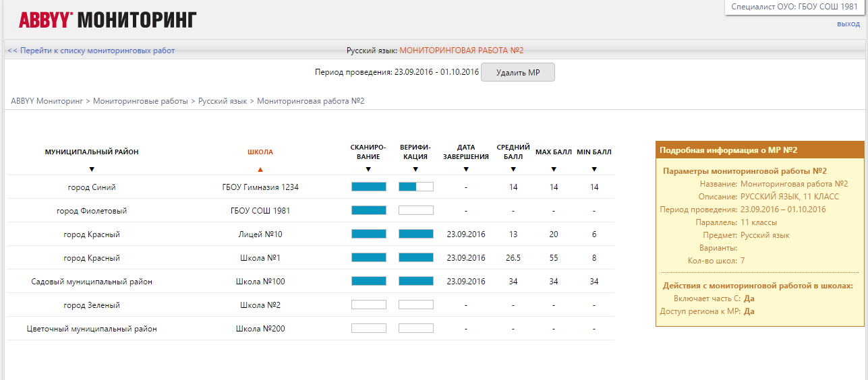868x380 pixels.
Task: Sort by Школа using the red arrow
Action: coord(260,169)
